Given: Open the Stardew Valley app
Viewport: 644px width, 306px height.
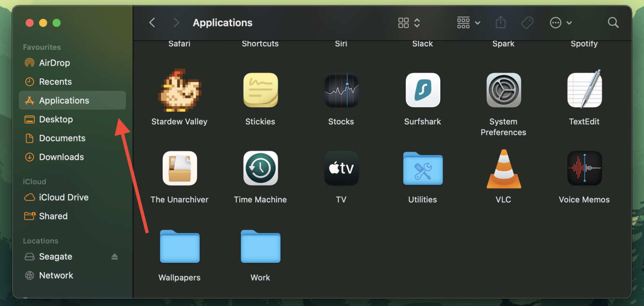Looking at the screenshot, I should click(x=179, y=90).
